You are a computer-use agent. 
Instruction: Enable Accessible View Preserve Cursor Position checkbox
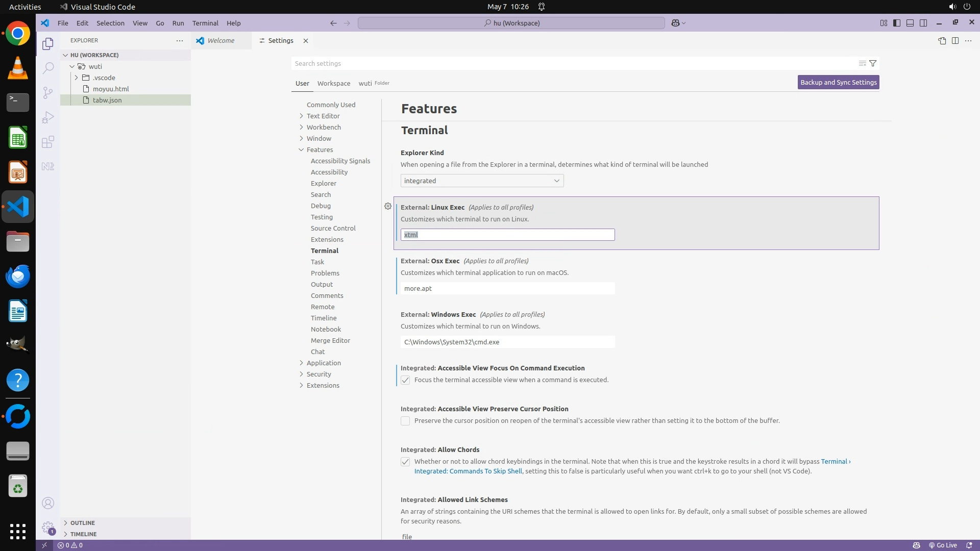pos(405,421)
